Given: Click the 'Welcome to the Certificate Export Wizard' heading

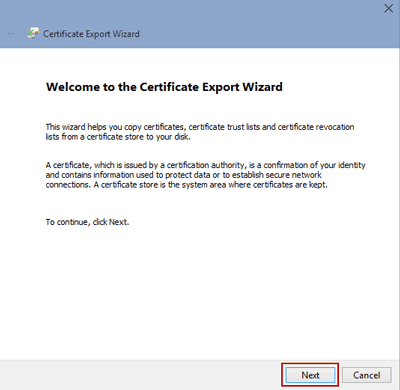Looking at the screenshot, I should tap(164, 87).
